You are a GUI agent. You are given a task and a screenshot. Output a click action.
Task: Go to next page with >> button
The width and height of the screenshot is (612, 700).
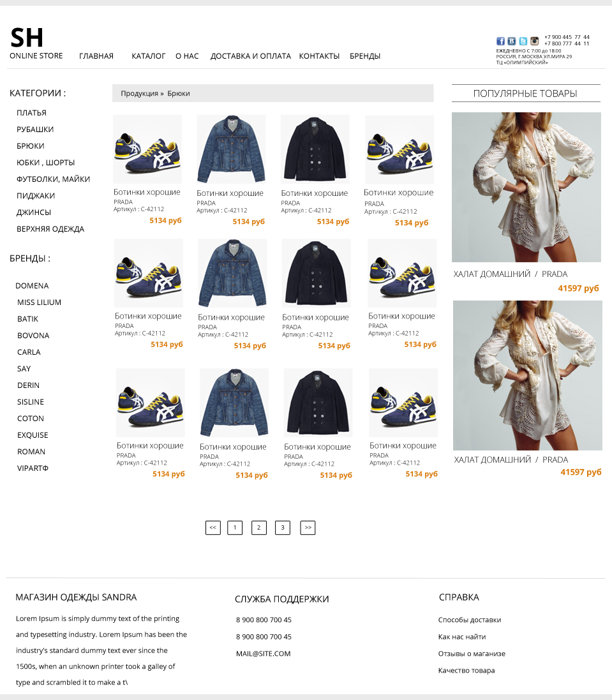click(308, 528)
